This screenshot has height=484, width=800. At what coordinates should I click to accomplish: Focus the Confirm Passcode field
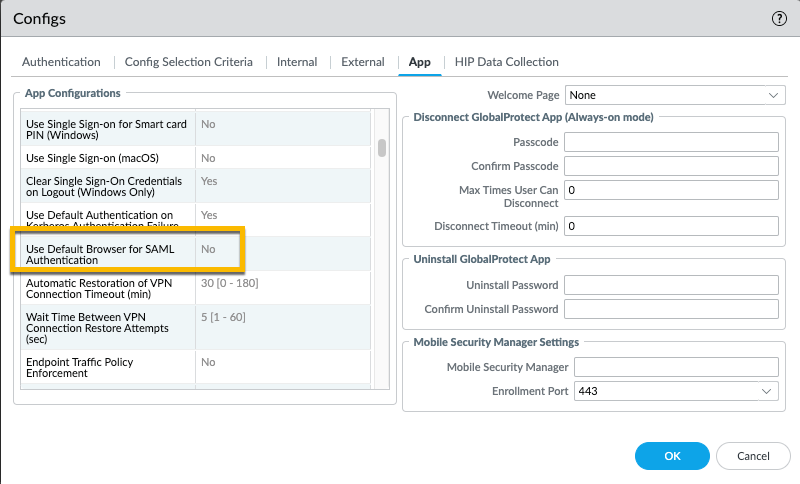671,166
